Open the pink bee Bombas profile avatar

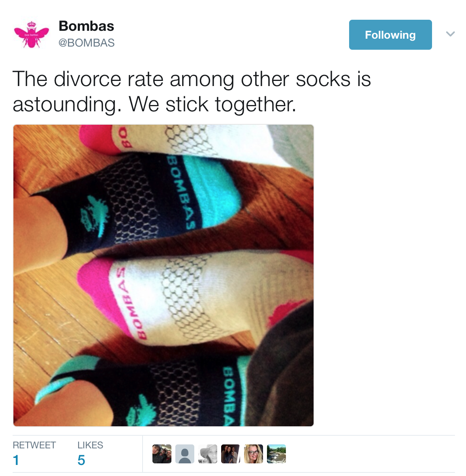32,35
